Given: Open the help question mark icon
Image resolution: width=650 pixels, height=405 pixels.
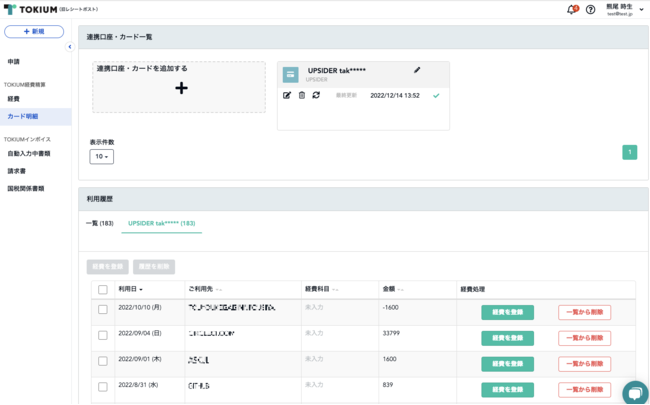Looking at the screenshot, I should pos(590,10).
